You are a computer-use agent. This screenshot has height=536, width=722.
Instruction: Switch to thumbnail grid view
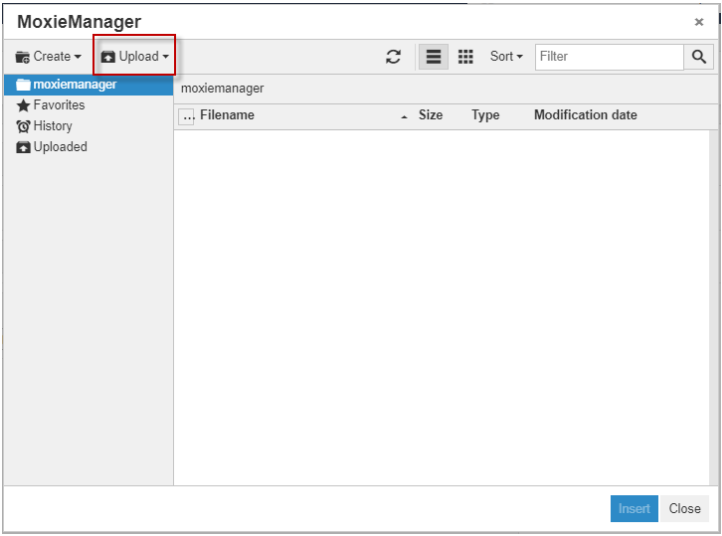[x=466, y=57]
